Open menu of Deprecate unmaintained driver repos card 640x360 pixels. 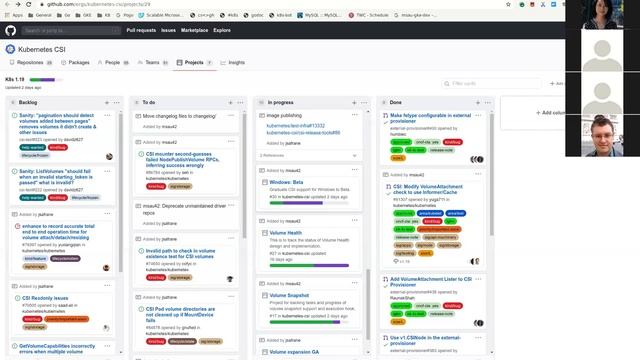(231, 205)
